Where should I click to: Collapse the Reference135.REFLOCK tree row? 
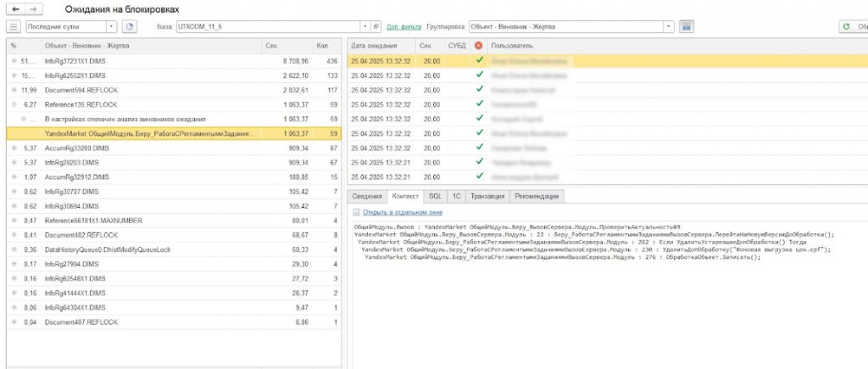point(14,104)
